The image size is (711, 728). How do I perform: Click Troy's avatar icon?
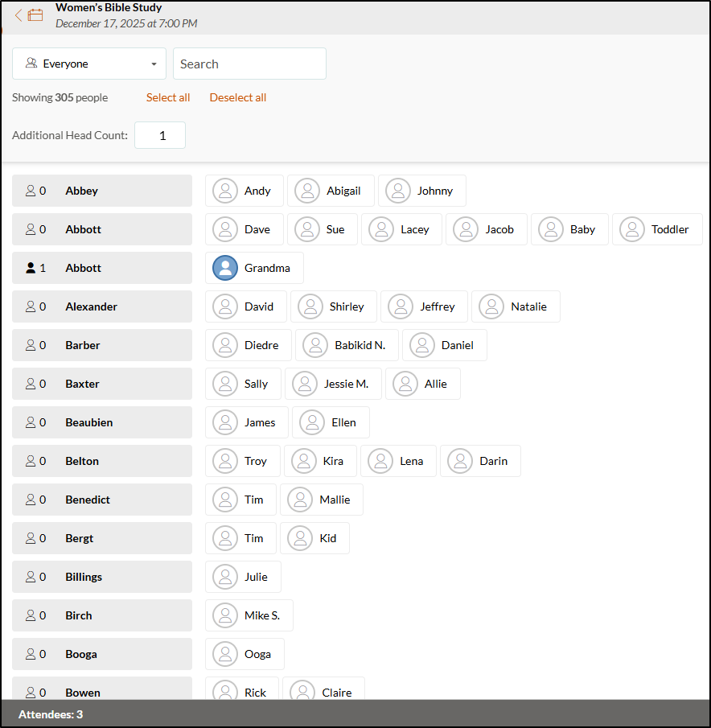point(225,461)
